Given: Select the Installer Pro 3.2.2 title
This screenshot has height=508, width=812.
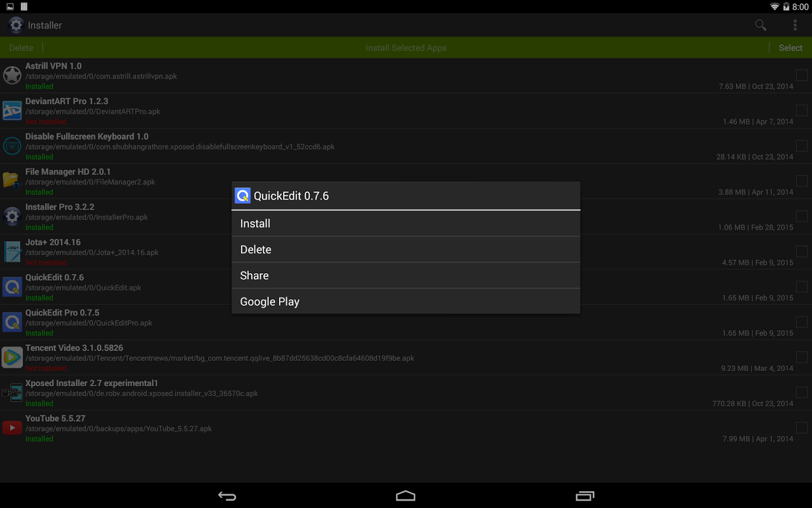Looking at the screenshot, I should tap(60, 207).
